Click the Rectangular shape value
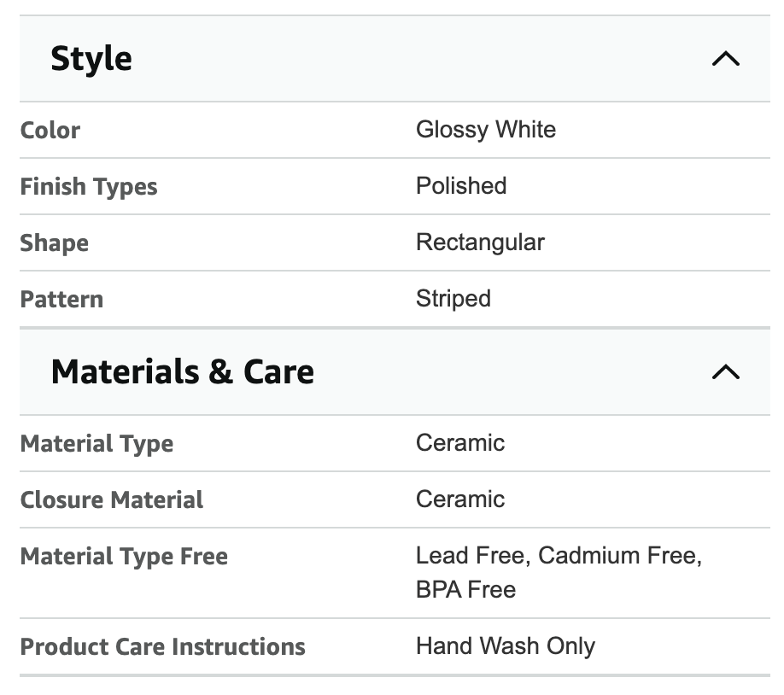This screenshot has height=695, width=784. point(480,242)
